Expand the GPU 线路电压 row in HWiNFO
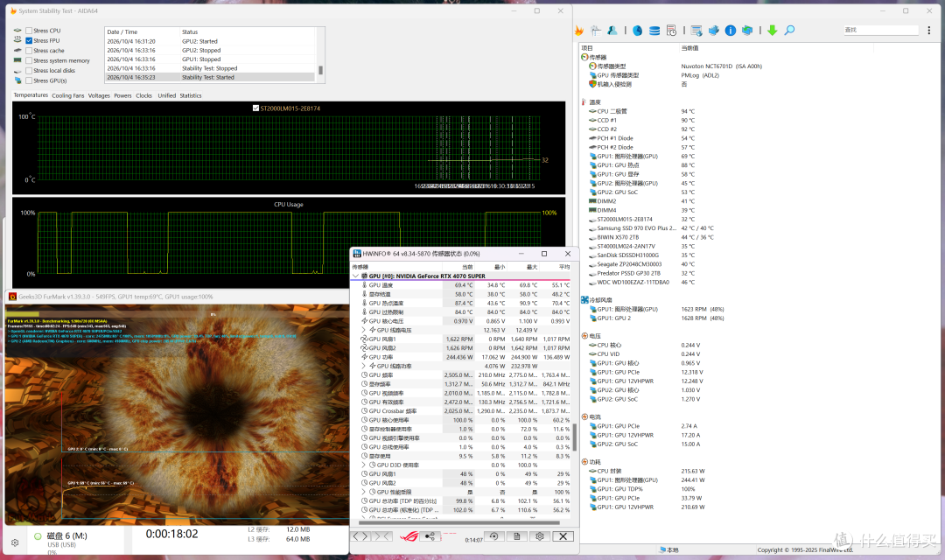The height and width of the screenshot is (560, 945). pyautogui.click(x=364, y=330)
